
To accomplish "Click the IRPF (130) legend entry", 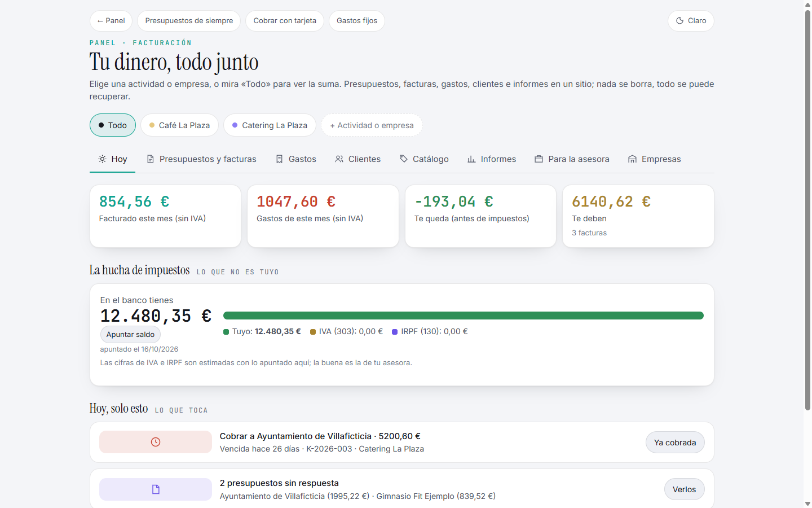I will pos(430,332).
